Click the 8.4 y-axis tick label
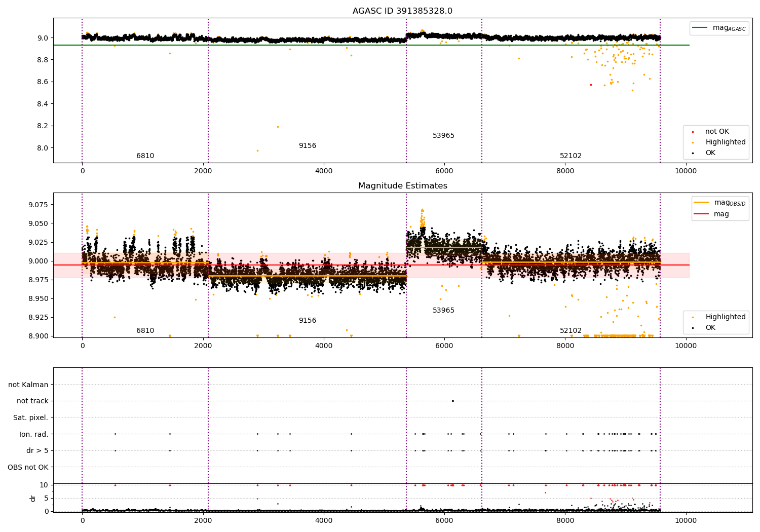The width and height of the screenshot is (760, 532). tap(43, 104)
